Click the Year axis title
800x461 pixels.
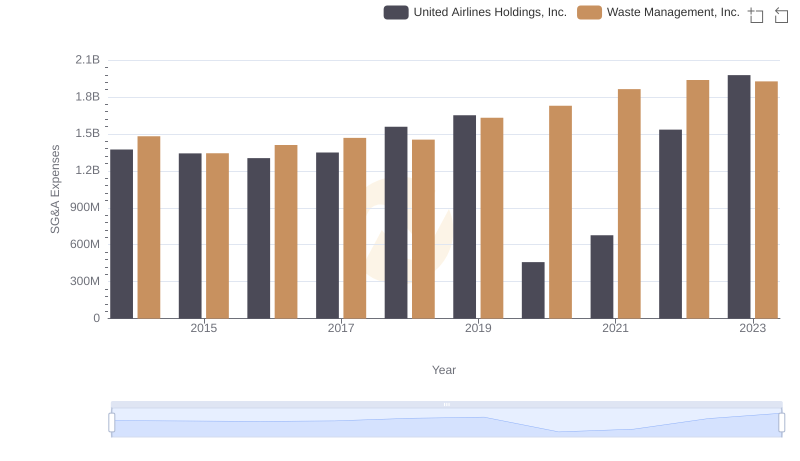coord(444,370)
